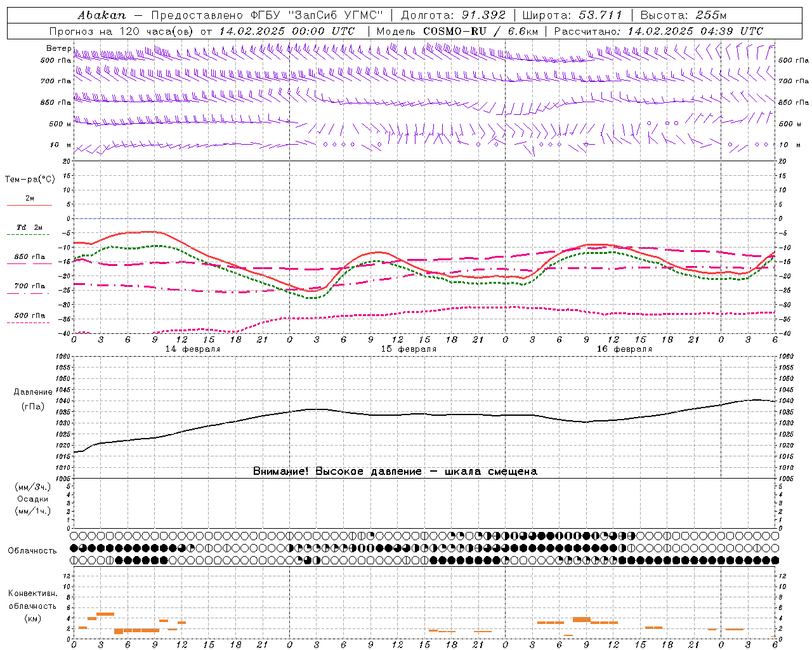Viewport: 812px width, 650px height.
Task: Select the (гПа) unit under Давление
Action: click(x=33, y=406)
